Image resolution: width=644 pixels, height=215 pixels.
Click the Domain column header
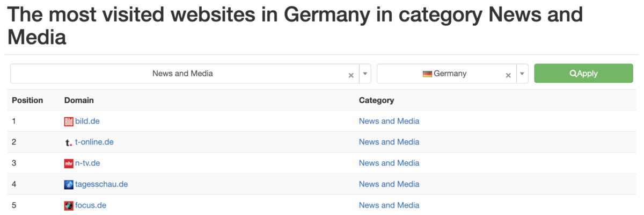click(x=79, y=101)
